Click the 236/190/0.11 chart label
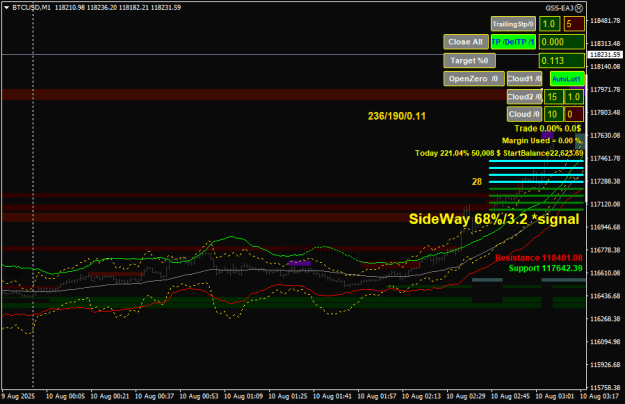 coord(397,116)
